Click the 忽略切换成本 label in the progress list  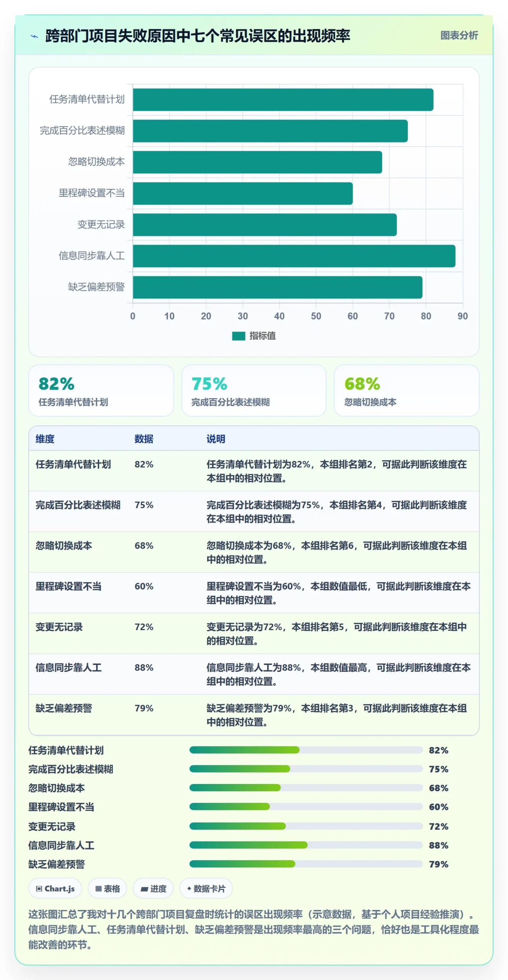click(x=57, y=788)
